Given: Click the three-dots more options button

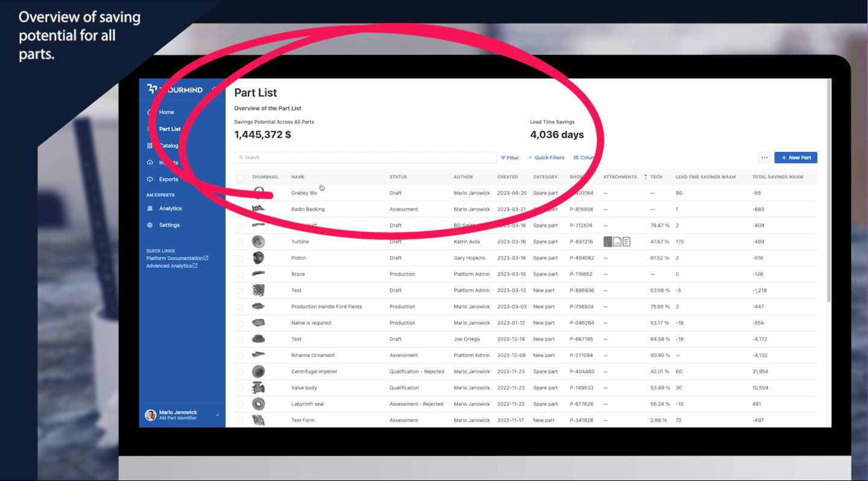Looking at the screenshot, I should click(764, 158).
